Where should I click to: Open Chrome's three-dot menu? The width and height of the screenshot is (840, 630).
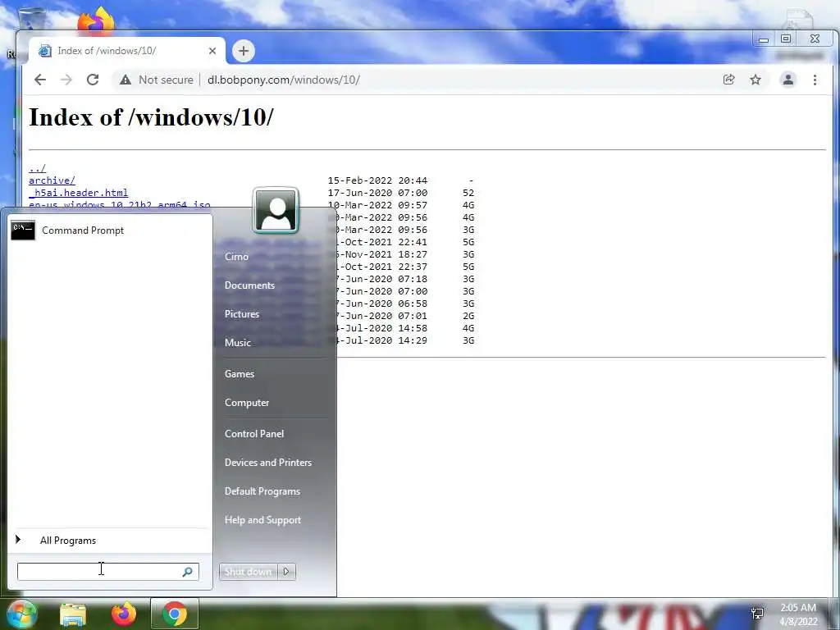pos(815,80)
